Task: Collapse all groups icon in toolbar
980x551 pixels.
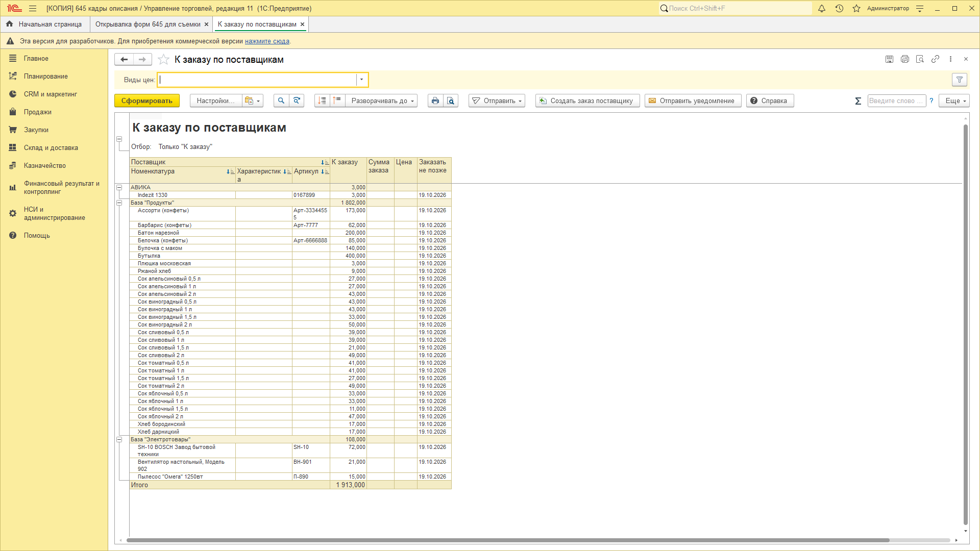Action: coord(337,101)
